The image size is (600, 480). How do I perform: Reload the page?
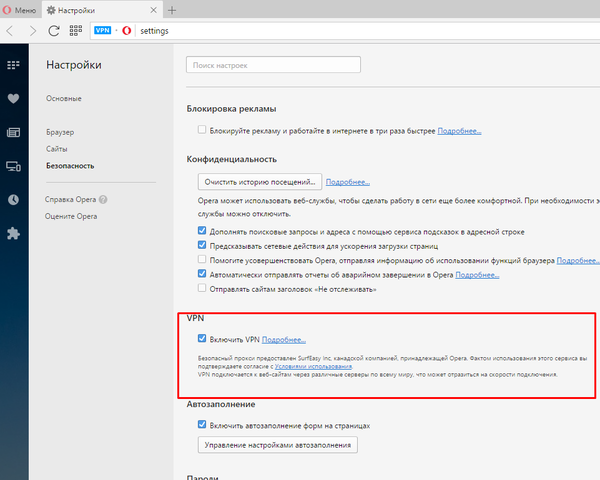[54, 31]
